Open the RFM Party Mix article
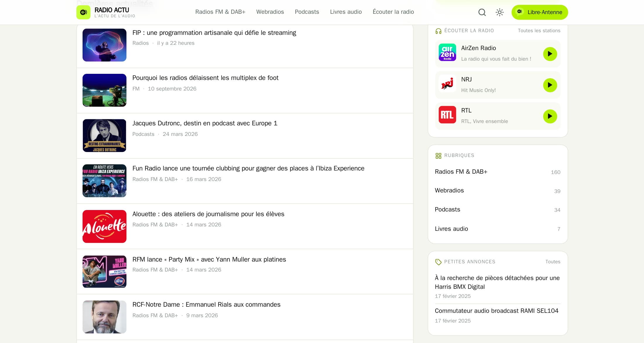The image size is (644, 343). pyautogui.click(x=209, y=260)
